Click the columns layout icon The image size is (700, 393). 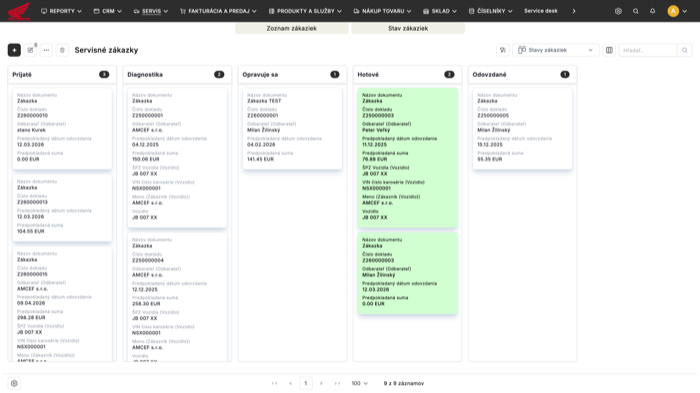609,50
